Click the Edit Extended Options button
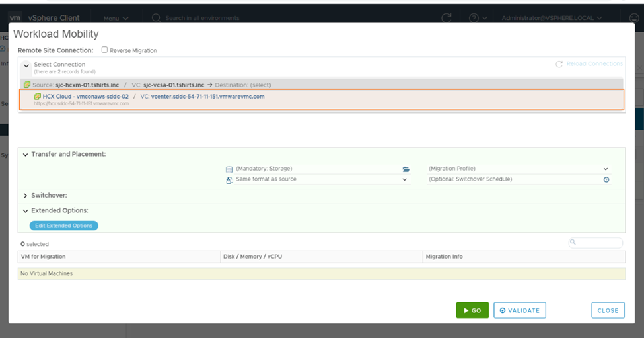This screenshot has width=644, height=338. tap(63, 226)
